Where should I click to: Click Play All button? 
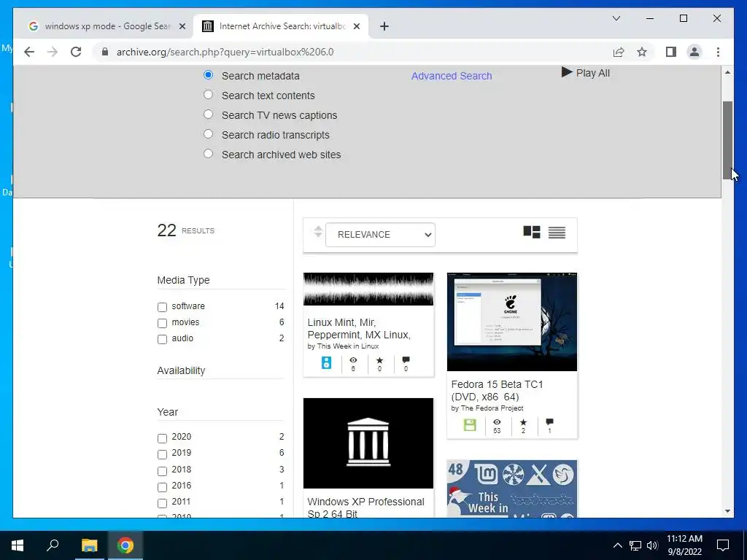click(x=586, y=73)
